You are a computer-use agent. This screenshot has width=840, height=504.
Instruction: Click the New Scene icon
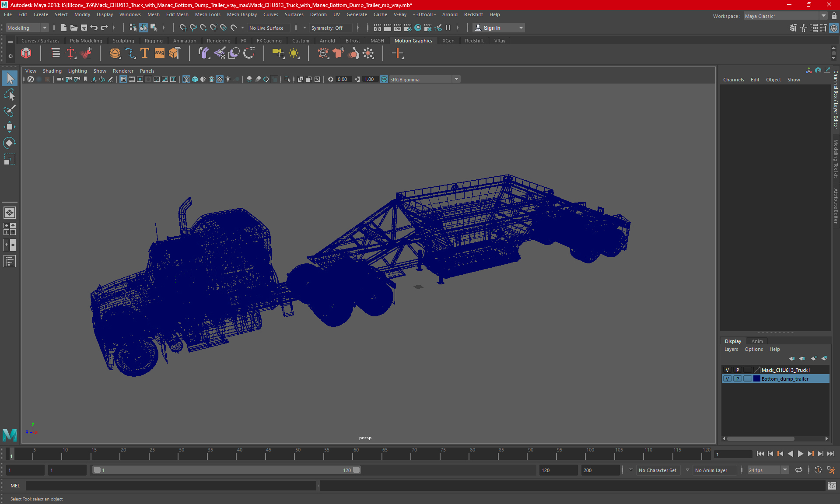[x=64, y=28]
